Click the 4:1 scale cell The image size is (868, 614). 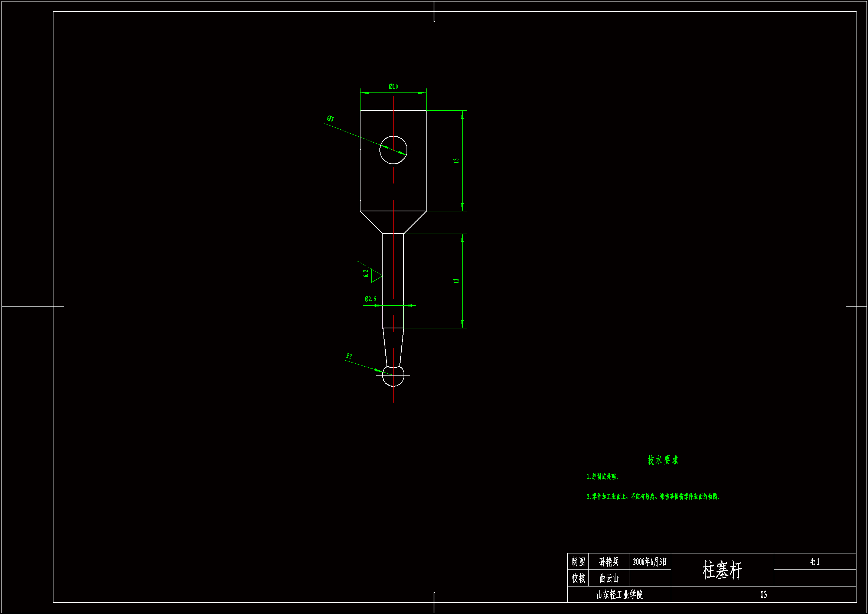pyautogui.click(x=815, y=562)
